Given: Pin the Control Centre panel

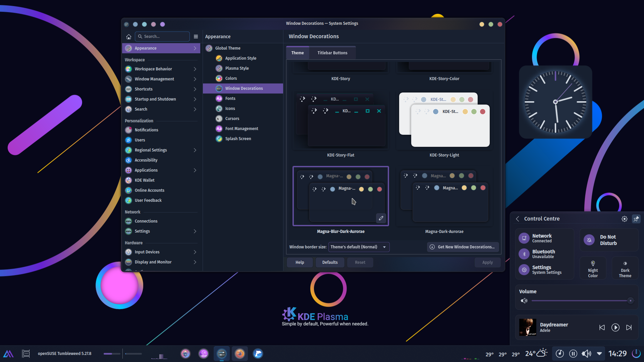Looking at the screenshot, I should (636, 219).
